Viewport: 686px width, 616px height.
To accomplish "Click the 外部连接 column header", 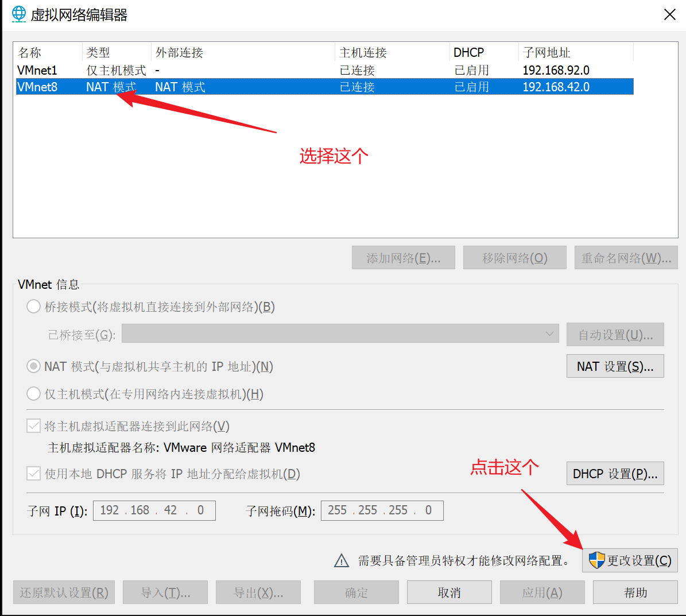I will [x=243, y=52].
